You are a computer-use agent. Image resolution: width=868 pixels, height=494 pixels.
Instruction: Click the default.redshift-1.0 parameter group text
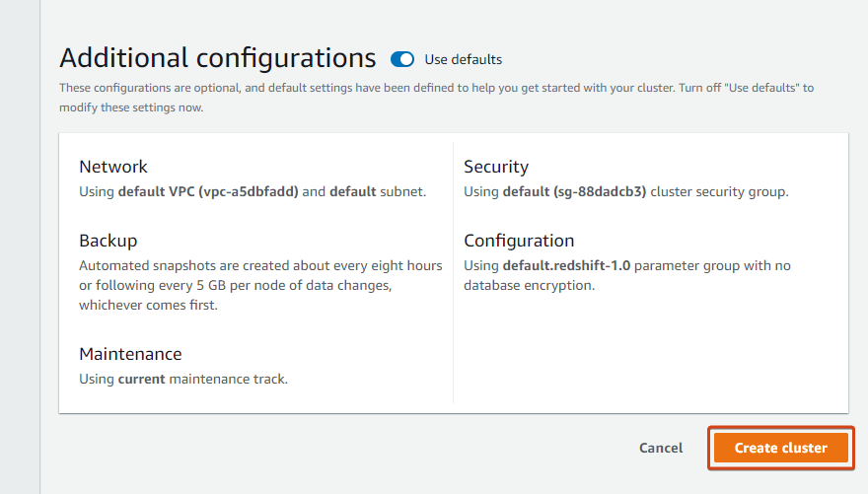point(566,265)
